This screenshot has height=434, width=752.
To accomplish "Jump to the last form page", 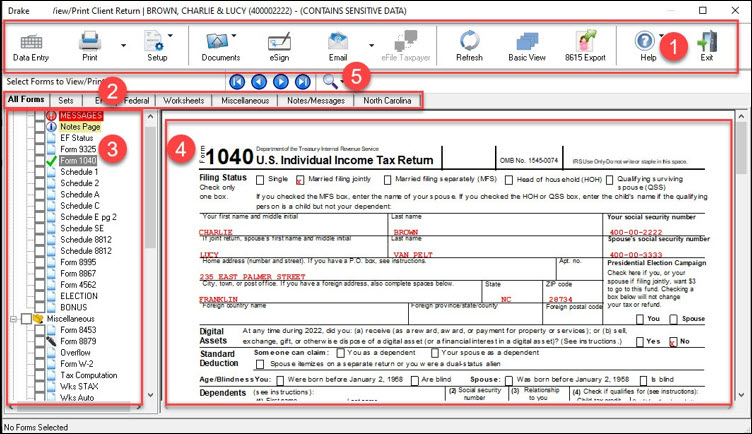I will coord(302,82).
